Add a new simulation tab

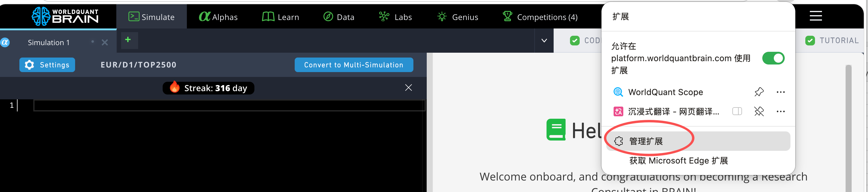[128, 40]
